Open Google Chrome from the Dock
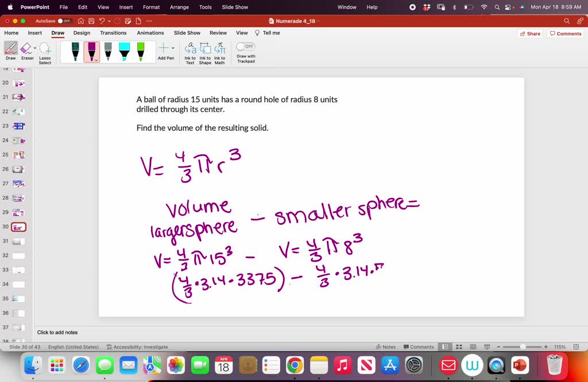 (295, 365)
